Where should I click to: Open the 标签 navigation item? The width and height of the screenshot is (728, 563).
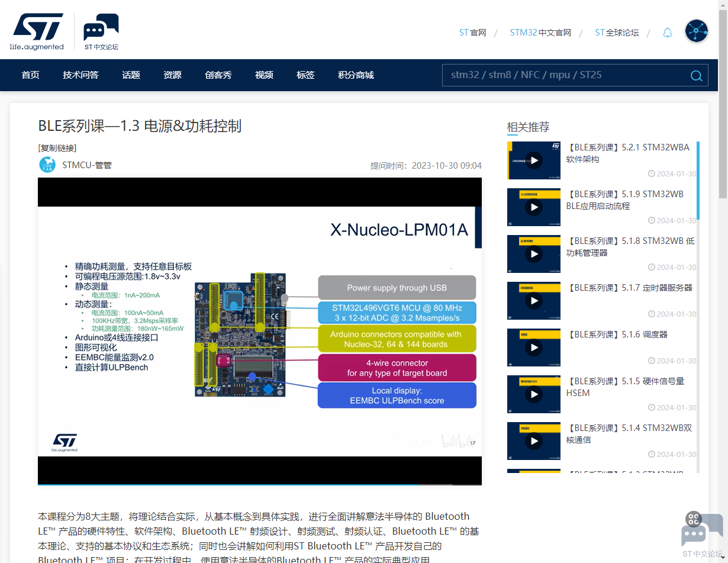305,75
